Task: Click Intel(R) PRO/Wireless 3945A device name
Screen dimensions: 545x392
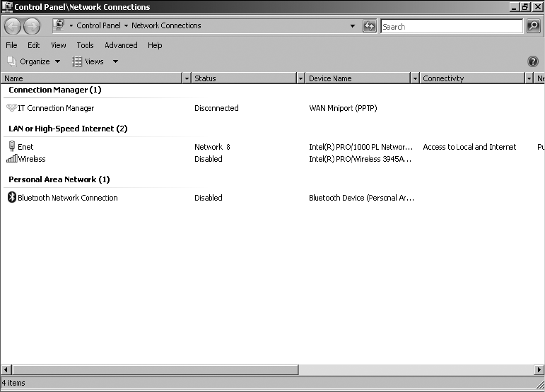Action: click(x=360, y=159)
